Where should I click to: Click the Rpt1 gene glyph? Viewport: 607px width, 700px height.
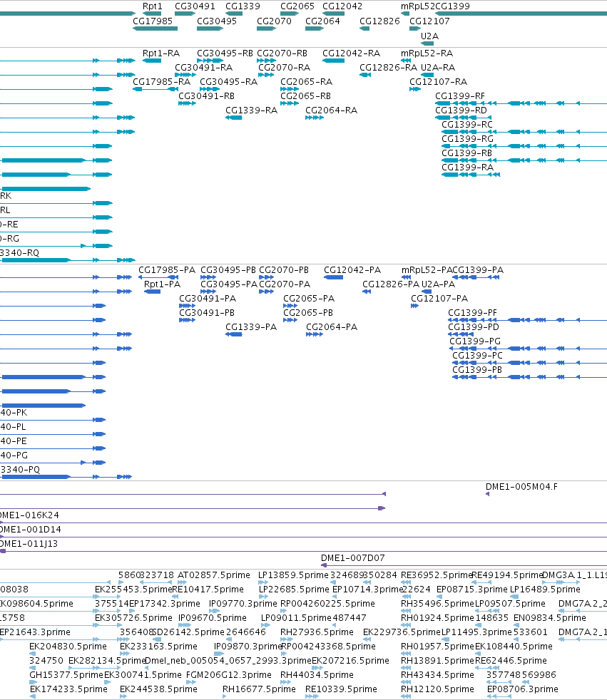153,14
